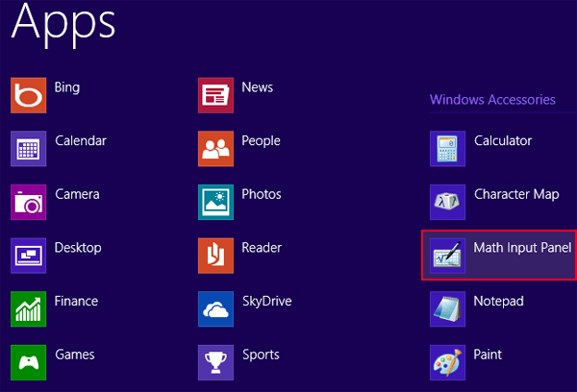
Task: Click the News text label
Action: 257,87
